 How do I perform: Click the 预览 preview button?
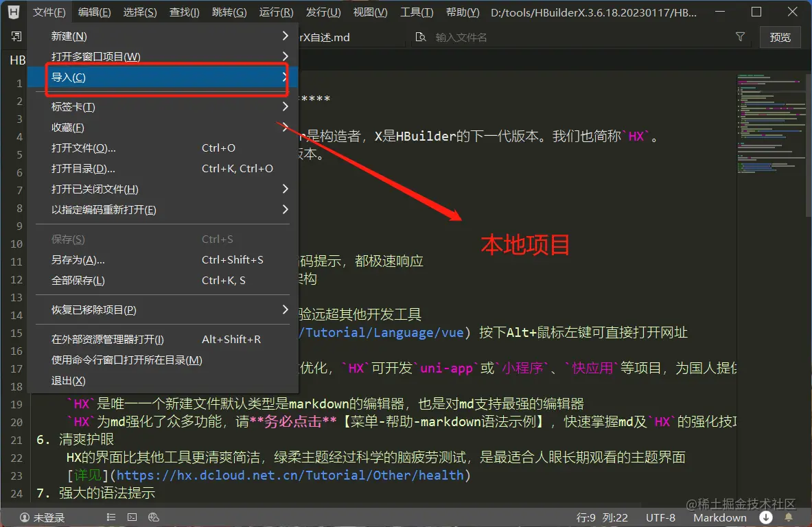[x=780, y=37]
